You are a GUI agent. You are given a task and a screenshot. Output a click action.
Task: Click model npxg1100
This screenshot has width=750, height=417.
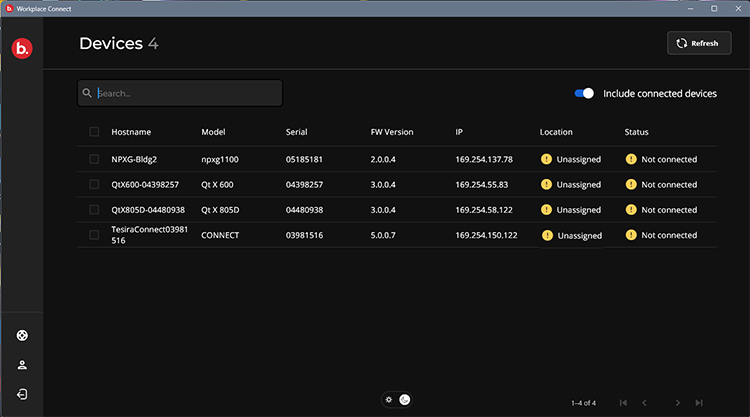(220, 159)
